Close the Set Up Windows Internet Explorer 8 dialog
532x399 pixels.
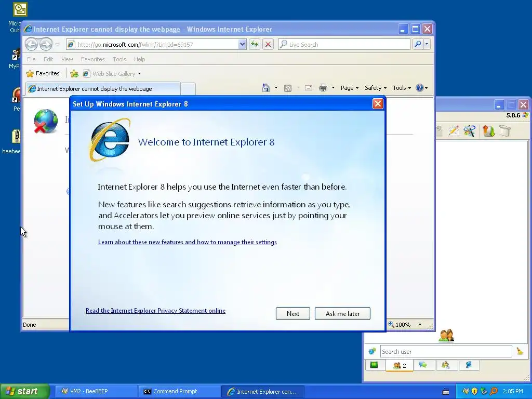[378, 104]
